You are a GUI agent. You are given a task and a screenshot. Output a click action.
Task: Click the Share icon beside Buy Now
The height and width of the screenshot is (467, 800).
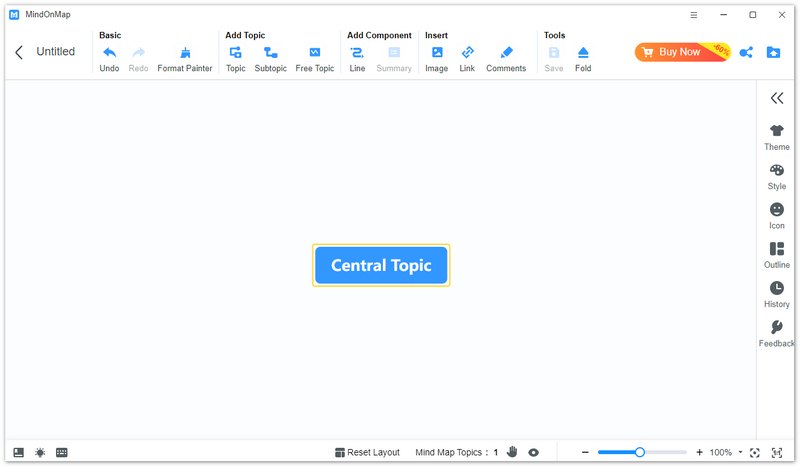pyautogui.click(x=746, y=52)
